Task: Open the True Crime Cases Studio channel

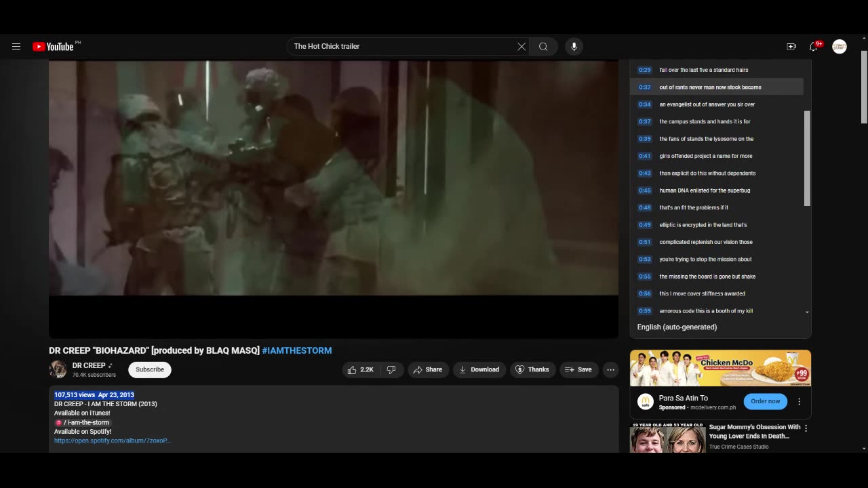Action: [738, 447]
